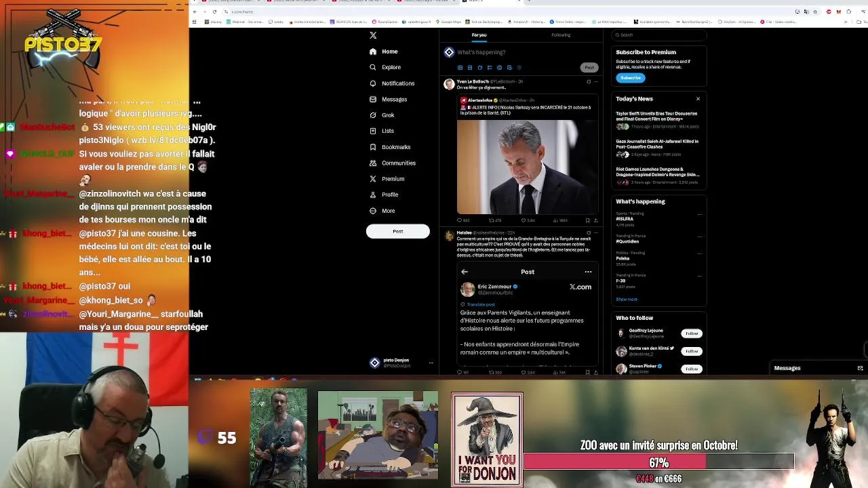Open Bookmarks in the sidebar
This screenshot has height=488, width=868.
point(390,147)
